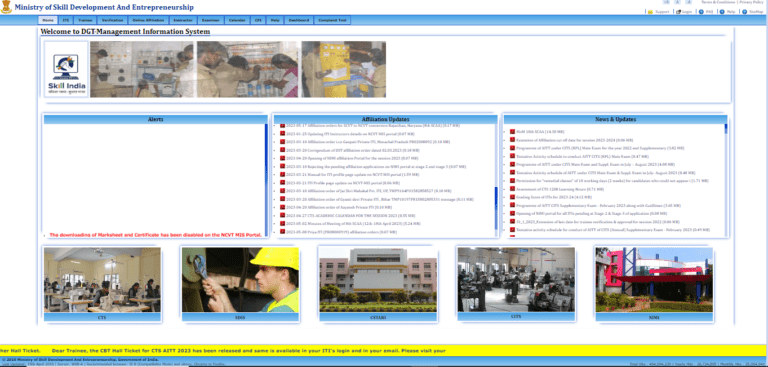Open the Dashboard menu
Viewport: 768px width, 367px height.
(299, 21)
